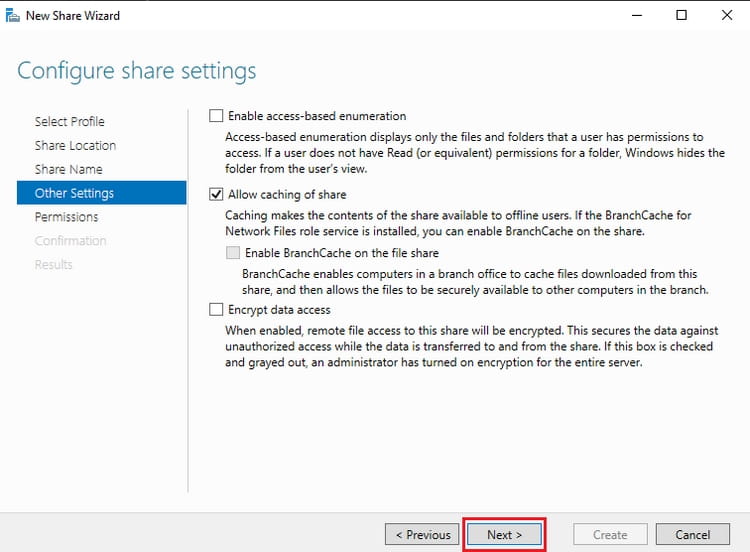Select the disabled Confirmation step
Image resolution: width=750 pixels, height=552 pixels.
point(70,241)
